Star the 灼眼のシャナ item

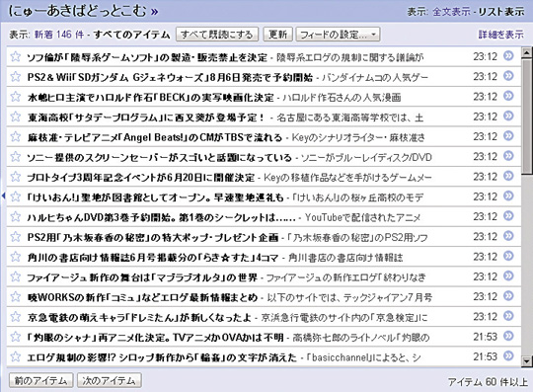(x=15, y=337)
